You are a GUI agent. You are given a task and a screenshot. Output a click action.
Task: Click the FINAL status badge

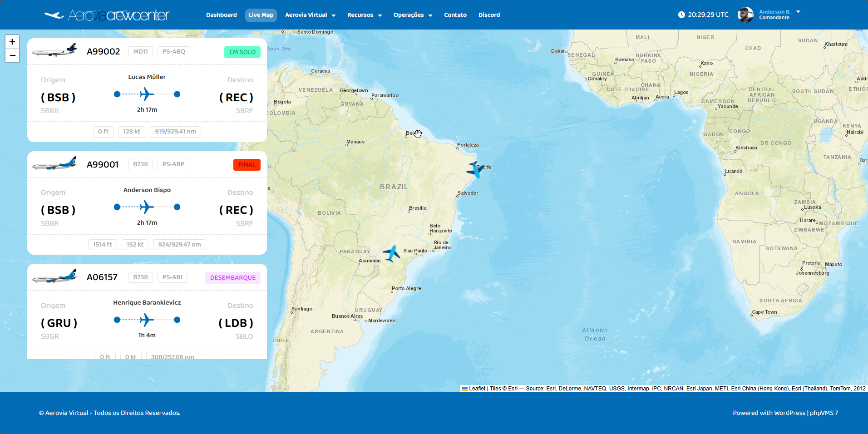pyautogui.click(x=247, y=165)
